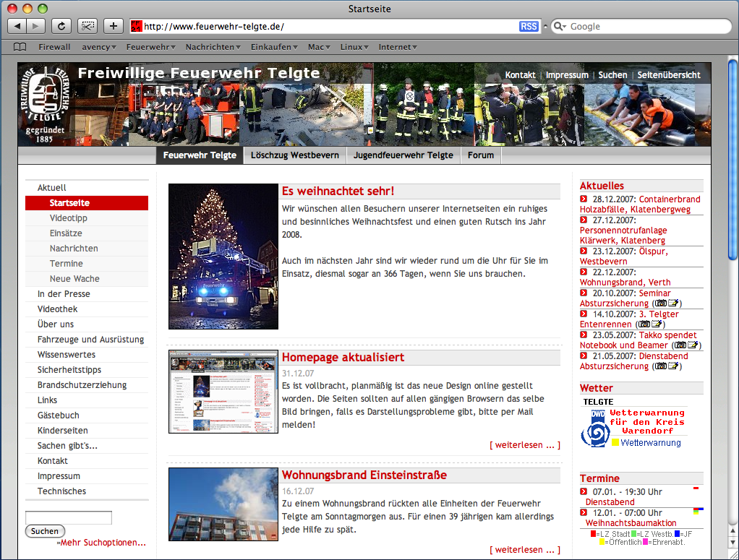Viewport: 739px width, 560px height.
Task: Click the DWD weather service logo
Action: coord(596,428)
